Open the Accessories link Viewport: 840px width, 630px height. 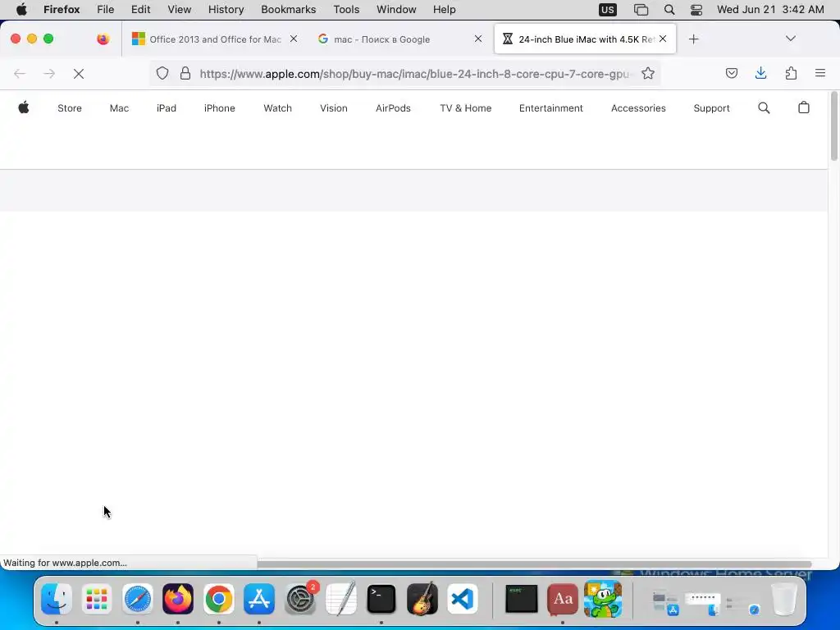tap(638, 108)
